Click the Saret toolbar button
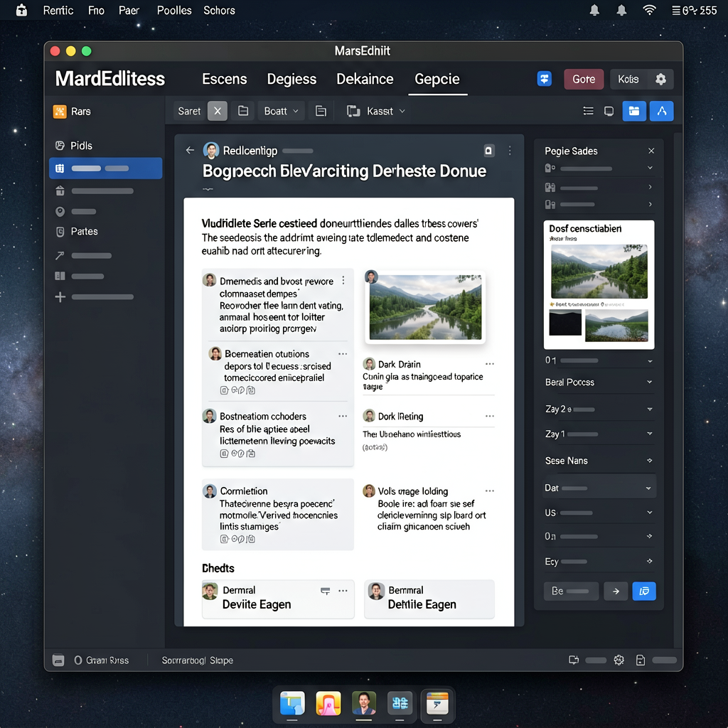Image resolution: width=728 pixels, height=728 pixels. 189,111
